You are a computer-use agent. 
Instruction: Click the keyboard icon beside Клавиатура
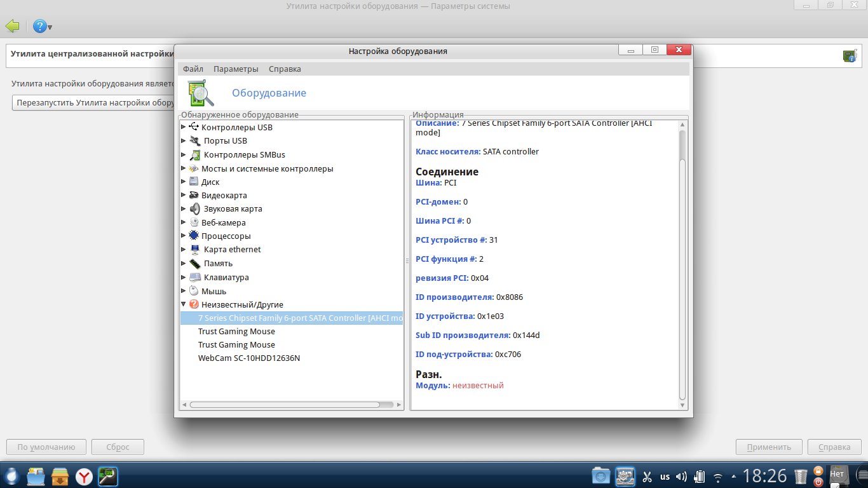click(195, 277)
